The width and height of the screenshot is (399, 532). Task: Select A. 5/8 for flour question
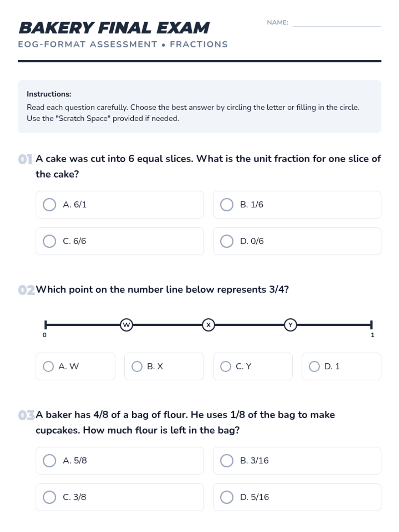50,461
